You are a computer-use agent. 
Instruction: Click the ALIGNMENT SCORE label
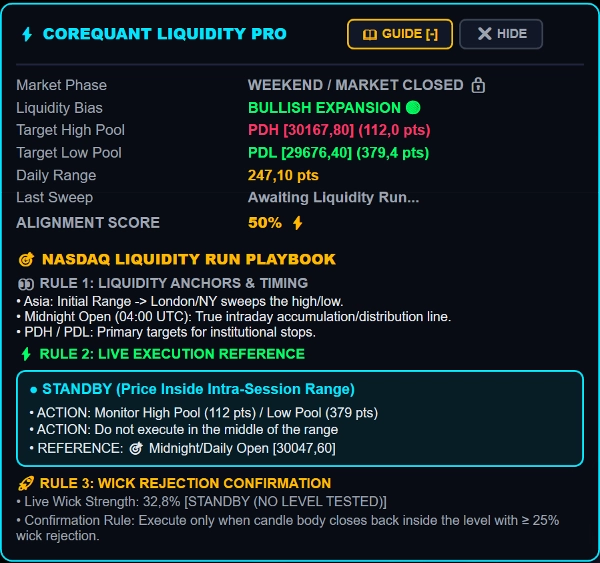(88, 223)
